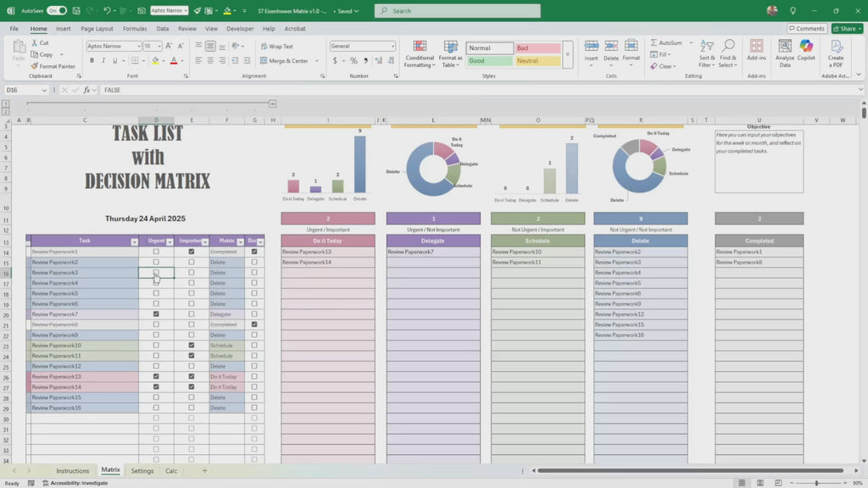Open the Formulas ribbon tab

click(135, 28)
